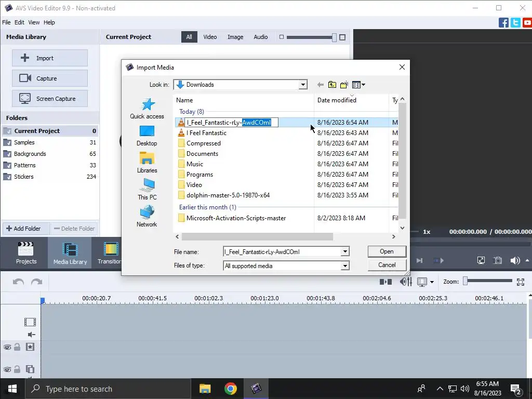This screenshot has width=532, height=399.
Task: Open the Edit menu
Action: point(19,22)
